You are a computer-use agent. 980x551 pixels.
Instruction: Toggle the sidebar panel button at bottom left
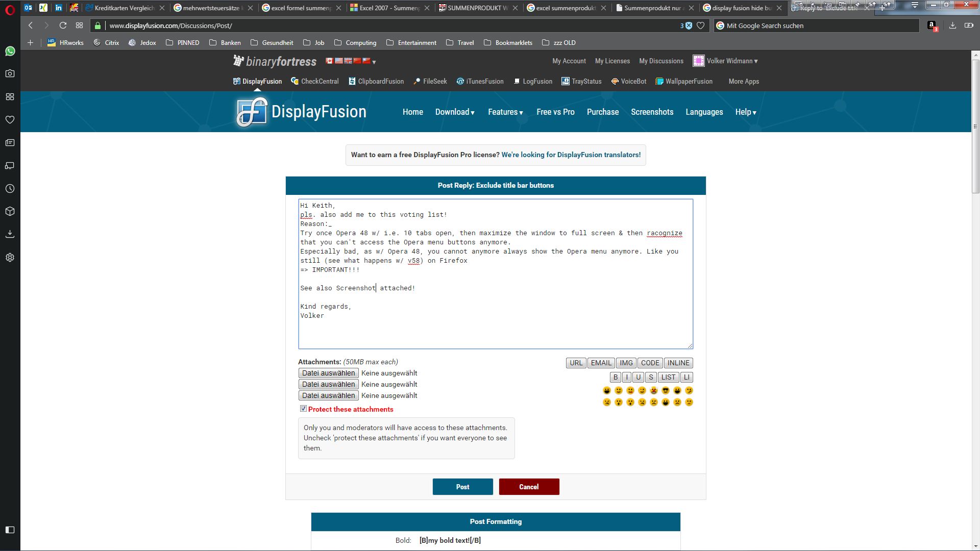click(10, 530)
